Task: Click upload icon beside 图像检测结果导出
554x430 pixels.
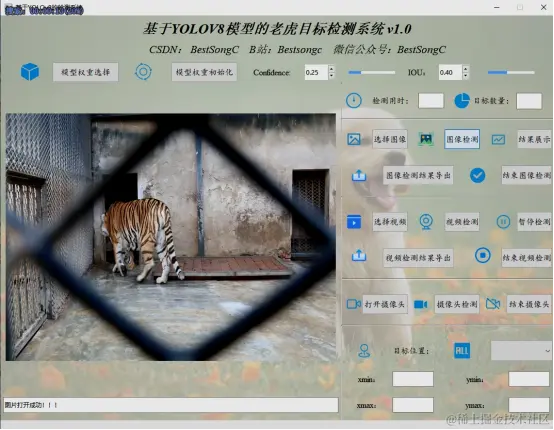Action: (x=359, y=175)
